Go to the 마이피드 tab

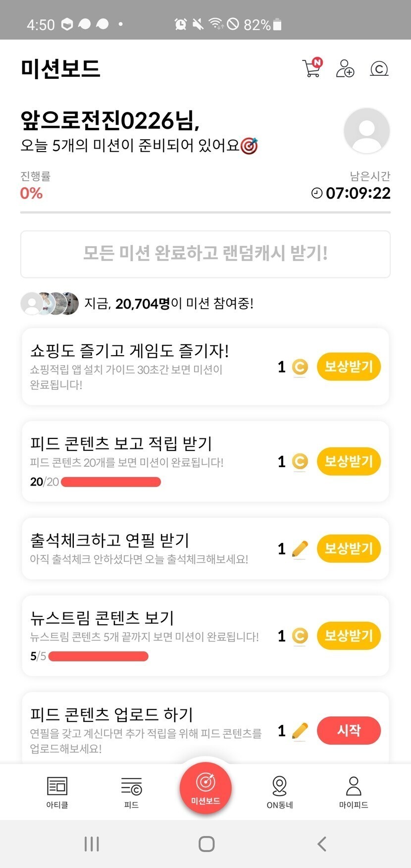pos(354,791)
